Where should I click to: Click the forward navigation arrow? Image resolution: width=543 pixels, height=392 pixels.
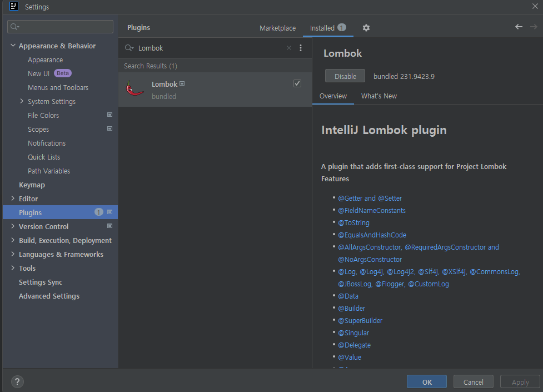[x=534, y=27]
